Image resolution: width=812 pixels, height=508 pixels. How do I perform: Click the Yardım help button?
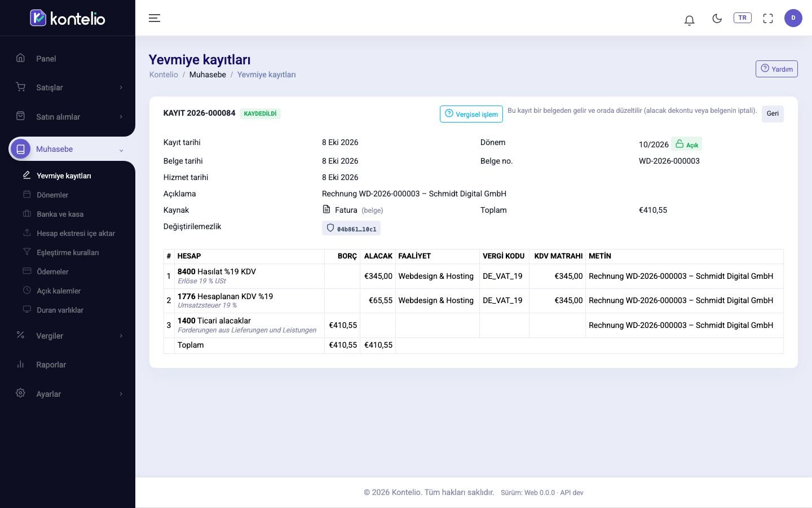(776, 69)
